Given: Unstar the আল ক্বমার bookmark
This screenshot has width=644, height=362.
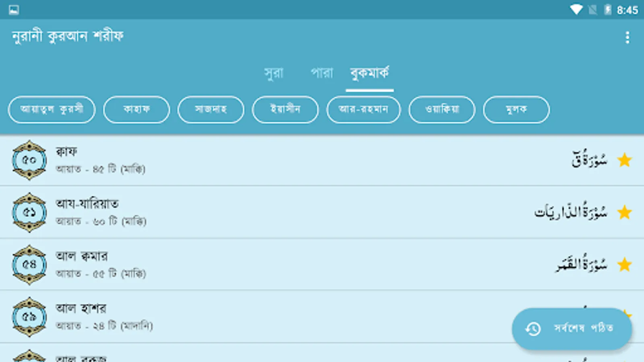Looking at the screenshot, I should tap(624, 265).
